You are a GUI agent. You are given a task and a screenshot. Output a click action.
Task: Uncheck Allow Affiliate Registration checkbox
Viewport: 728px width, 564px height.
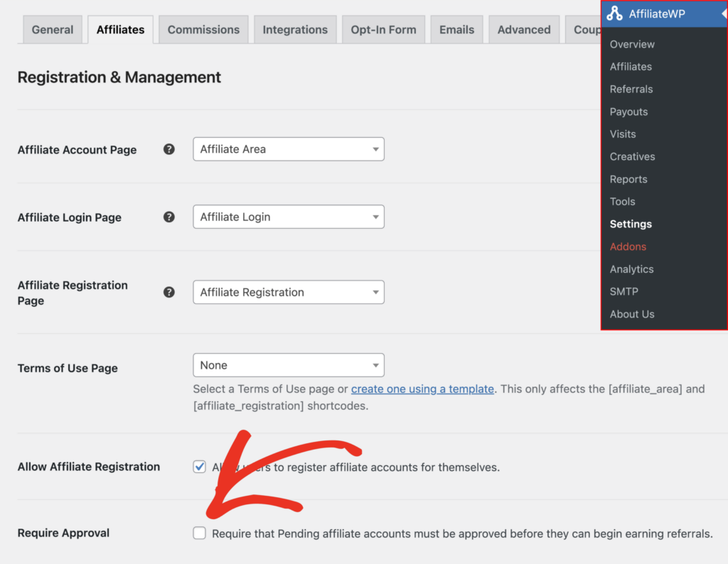(200, 467)
